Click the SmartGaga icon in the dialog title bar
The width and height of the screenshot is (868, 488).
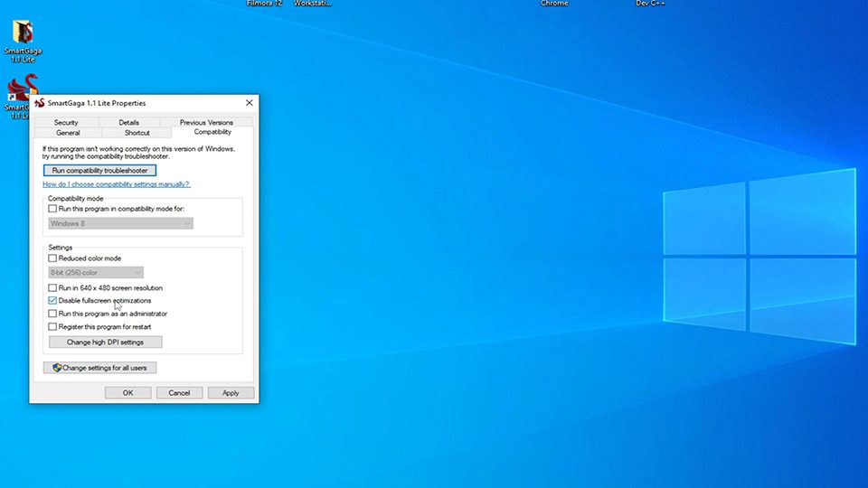[39, 103]
